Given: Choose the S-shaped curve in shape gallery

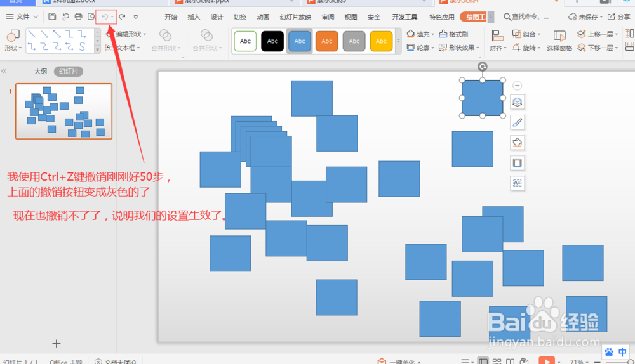Looking at the screenshot, I should pyautogui.click(x=82, y=46).
